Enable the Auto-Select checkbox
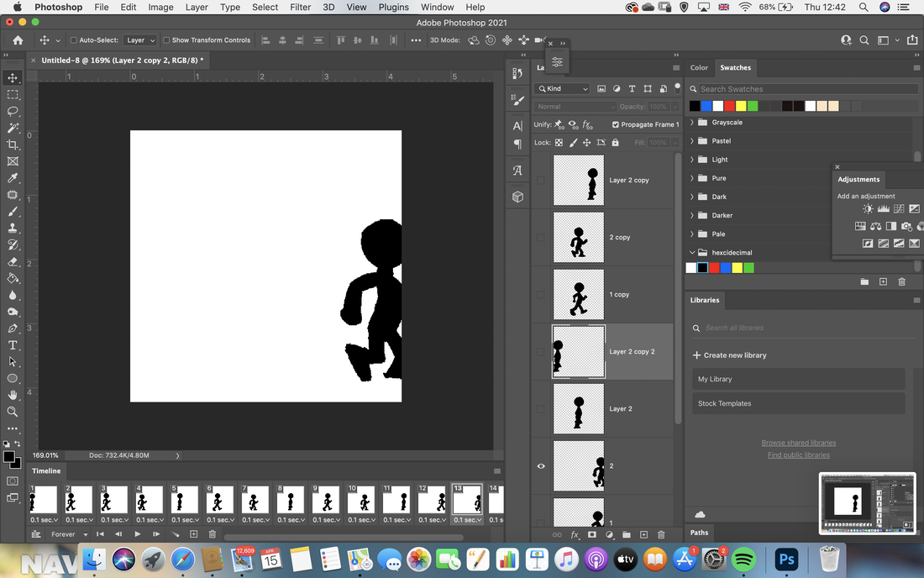924x578 pixels. 74,40
